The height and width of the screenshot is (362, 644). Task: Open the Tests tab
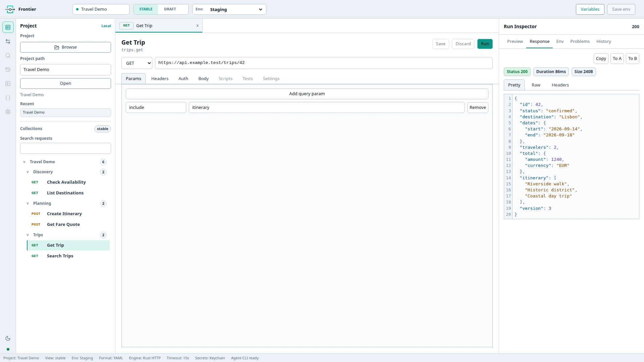pyautogui.click(x=248, y=78)
